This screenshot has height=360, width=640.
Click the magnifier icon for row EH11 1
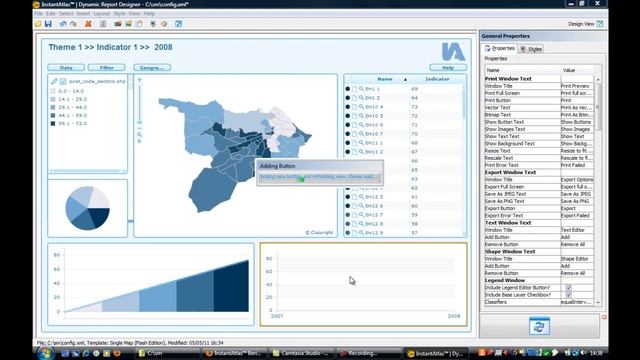tap(361, 143)
